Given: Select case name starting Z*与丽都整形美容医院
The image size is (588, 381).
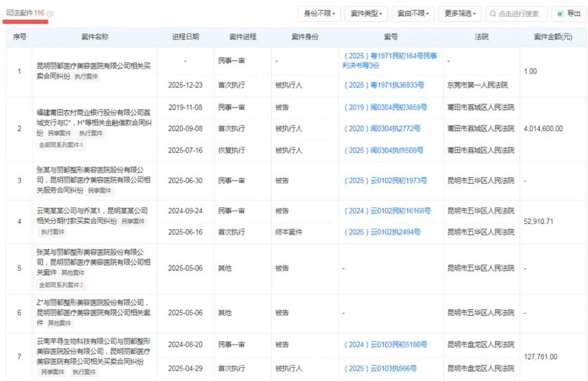Looking at the screenshot, I should click(x=94, y=312).
